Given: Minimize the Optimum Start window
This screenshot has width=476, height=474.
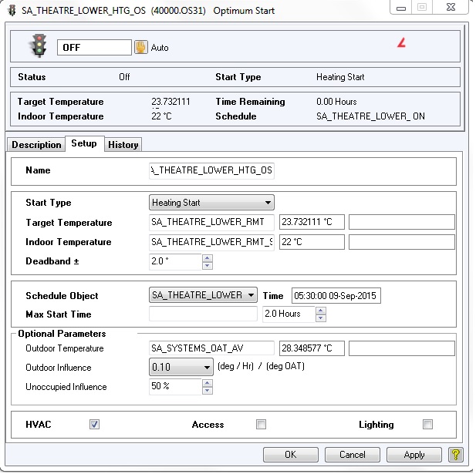Looking at the screenshot, I should pyautogui.click(x=401, y=8).
